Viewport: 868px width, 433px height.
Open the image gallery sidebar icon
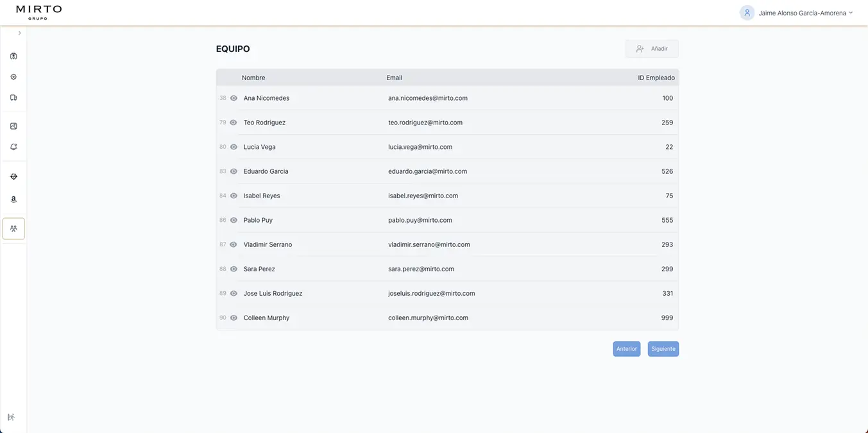13,126
